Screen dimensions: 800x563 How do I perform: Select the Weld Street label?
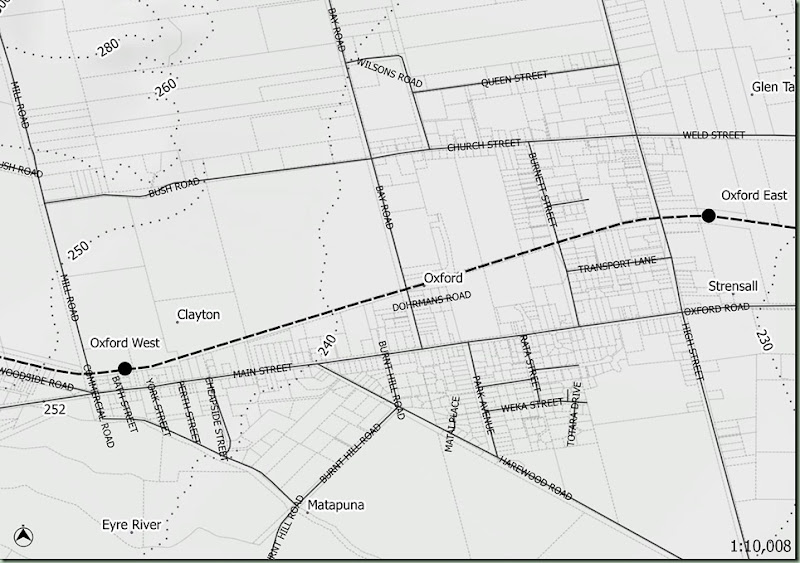pos(714,135)
